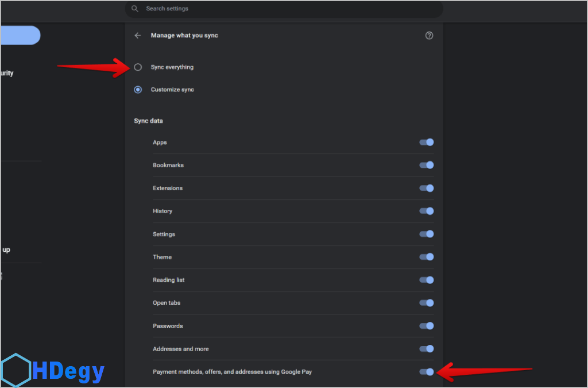Click the search magnifier icon
The image size is (588, 388).
click(135, 9)
